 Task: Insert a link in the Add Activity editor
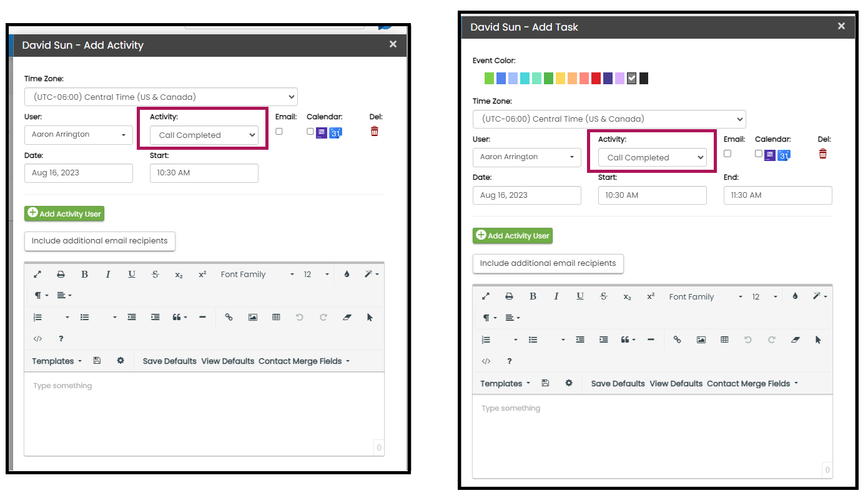[229, 317]
